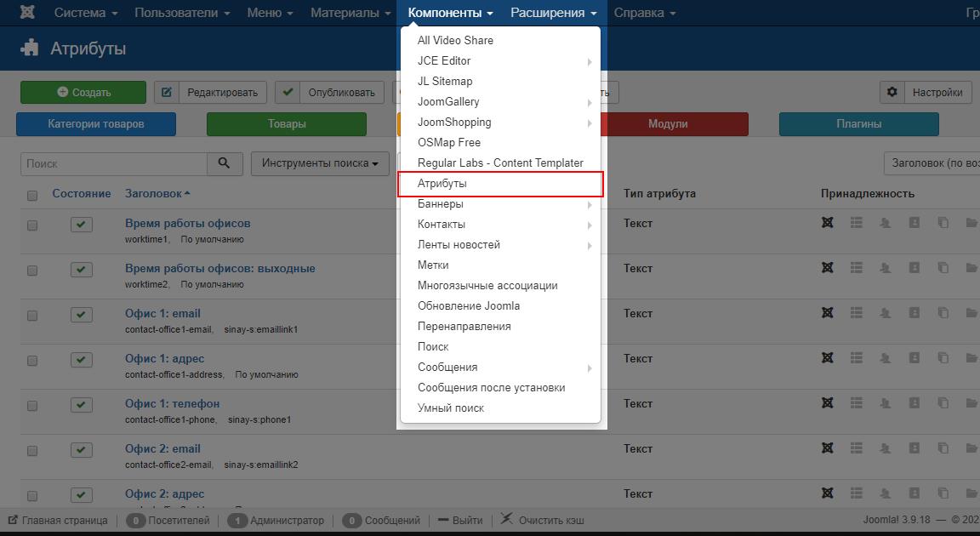Tick checkbox for Офис 2: email row
This screenshot has height=536, width=980.
tap(32, 451)
